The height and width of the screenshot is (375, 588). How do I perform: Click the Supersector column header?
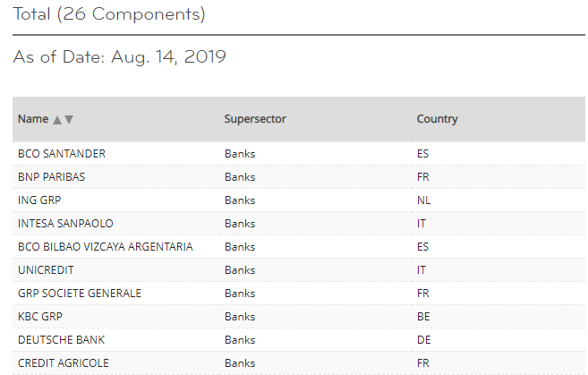click(x=255, y=119)
